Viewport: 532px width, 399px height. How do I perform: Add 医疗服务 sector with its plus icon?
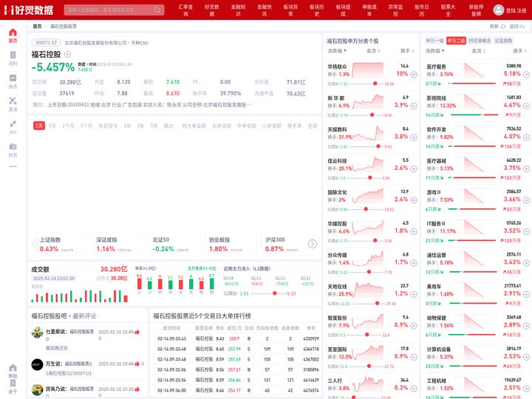tap(526, 75)
